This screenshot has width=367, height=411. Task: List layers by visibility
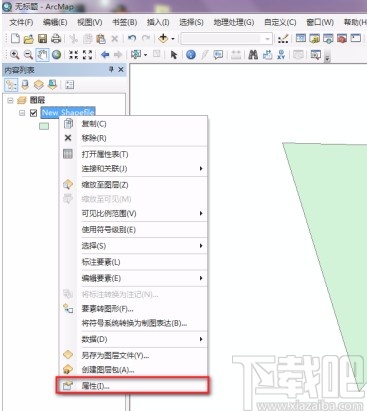(x=39, y=85)
